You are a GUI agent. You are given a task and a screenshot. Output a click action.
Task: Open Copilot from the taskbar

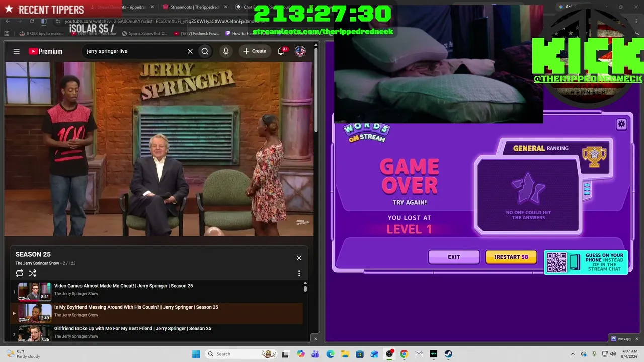coord(301,354)
